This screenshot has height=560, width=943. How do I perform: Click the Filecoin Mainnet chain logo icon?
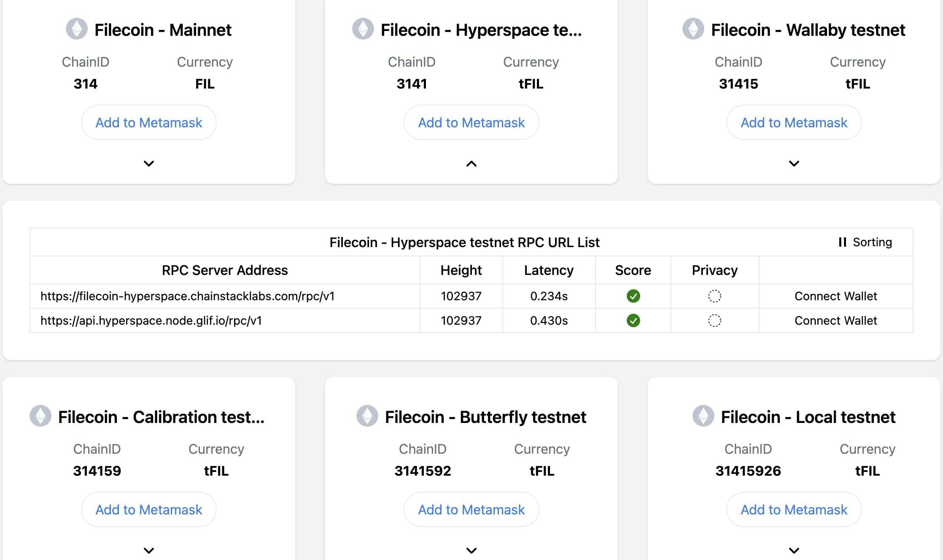[x=77, y=29]
